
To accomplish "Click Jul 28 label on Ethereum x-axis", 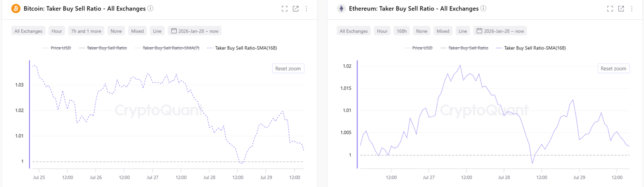I will tap(504, 177).
